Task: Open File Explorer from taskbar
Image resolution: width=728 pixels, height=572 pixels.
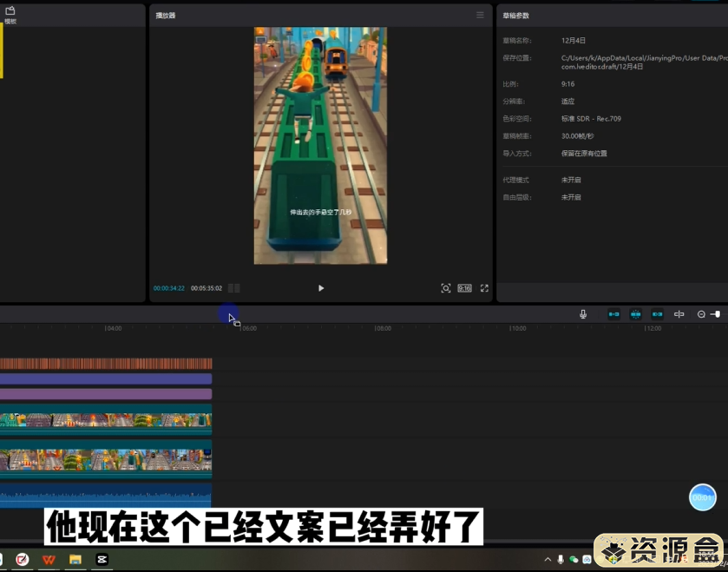Action: coord(75,560)
